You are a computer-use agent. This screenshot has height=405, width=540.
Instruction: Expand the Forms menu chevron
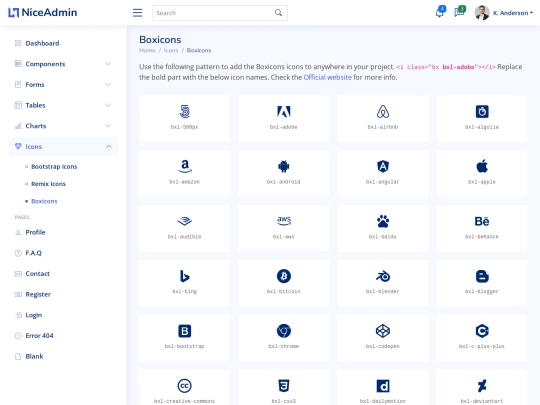coord(108,84)
